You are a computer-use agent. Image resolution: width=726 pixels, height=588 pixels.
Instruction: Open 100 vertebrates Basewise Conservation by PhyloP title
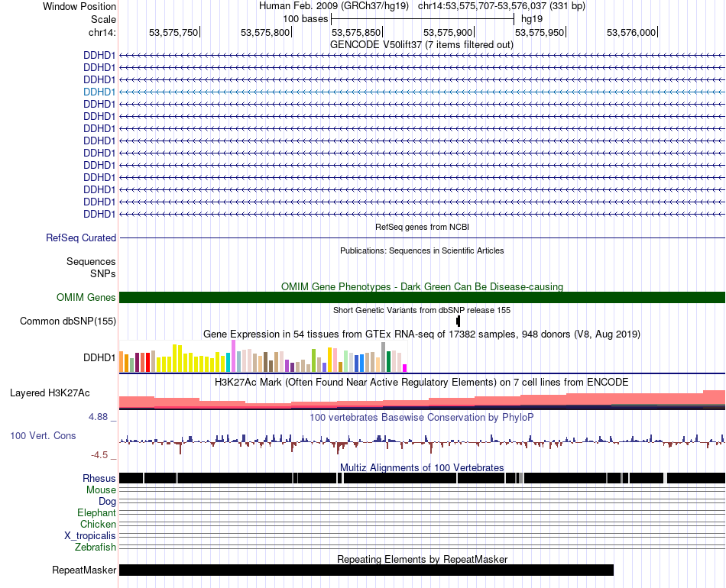coord(422,417)
